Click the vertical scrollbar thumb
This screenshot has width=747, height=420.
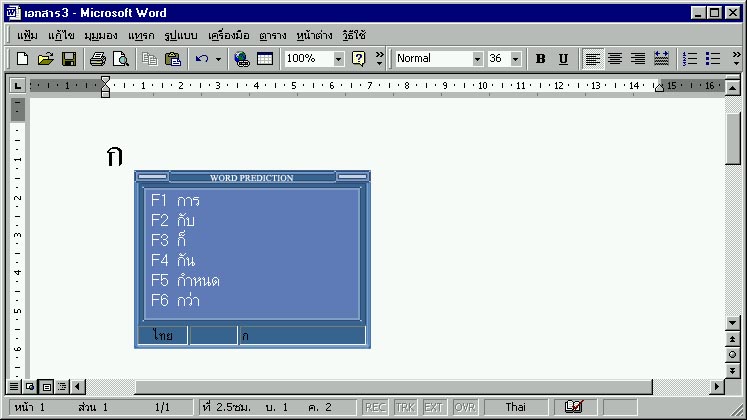[x=733, y=138]
